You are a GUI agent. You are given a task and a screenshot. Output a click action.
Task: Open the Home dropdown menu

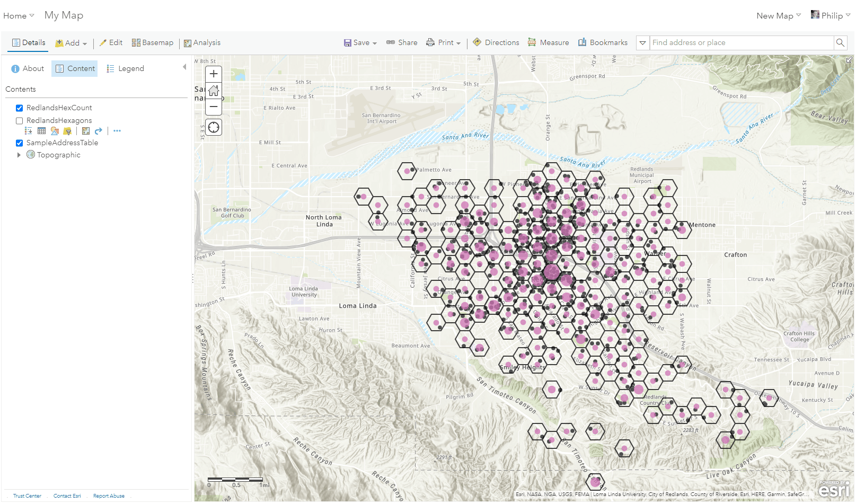pyautogui.click(x=19, y=16)
